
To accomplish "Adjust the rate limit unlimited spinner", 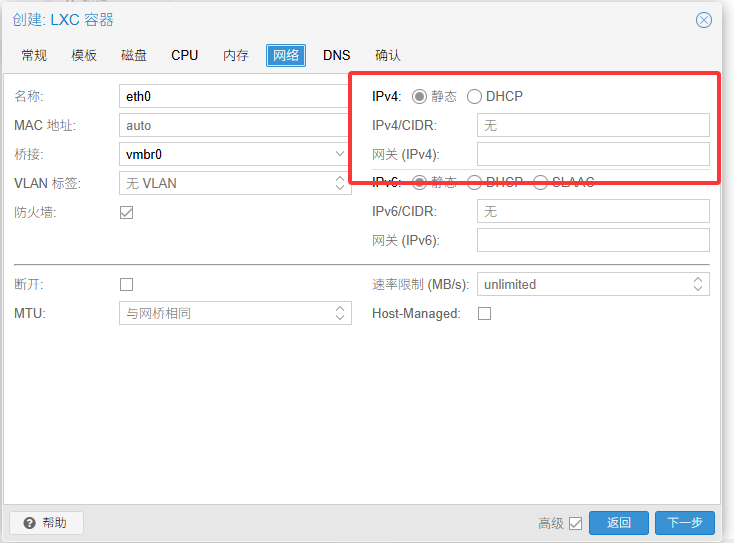I will pos(698,284).
